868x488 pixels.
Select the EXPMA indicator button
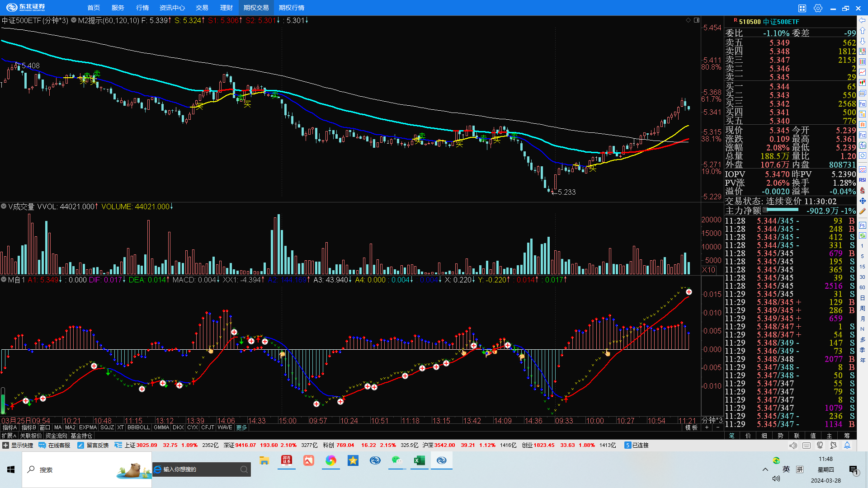coord(88,427)
